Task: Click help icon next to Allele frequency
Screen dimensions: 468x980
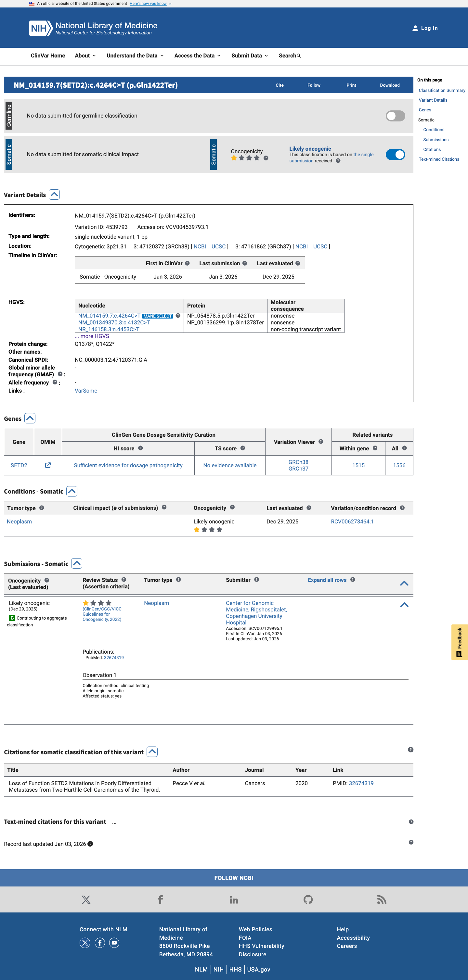Action: point(55,382)
